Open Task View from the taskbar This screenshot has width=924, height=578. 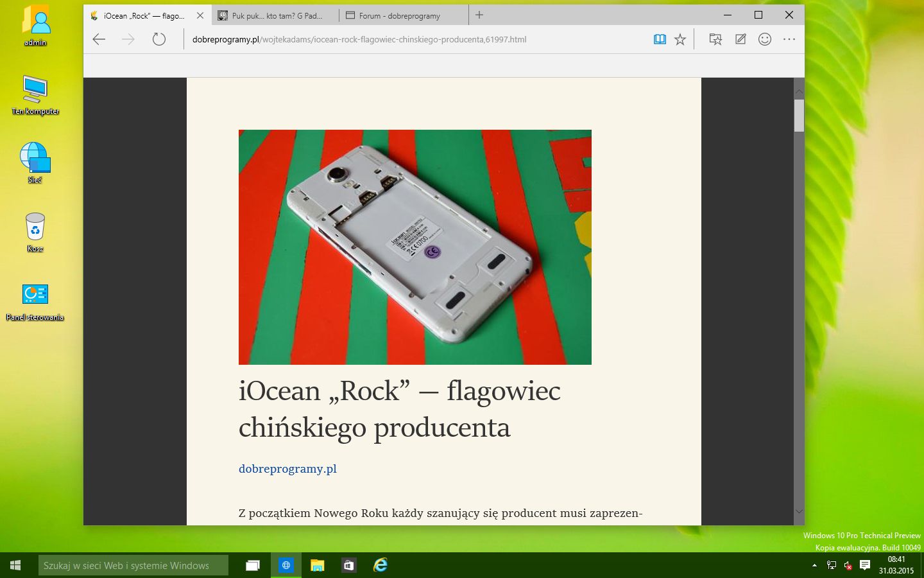[x=253, y=565]
